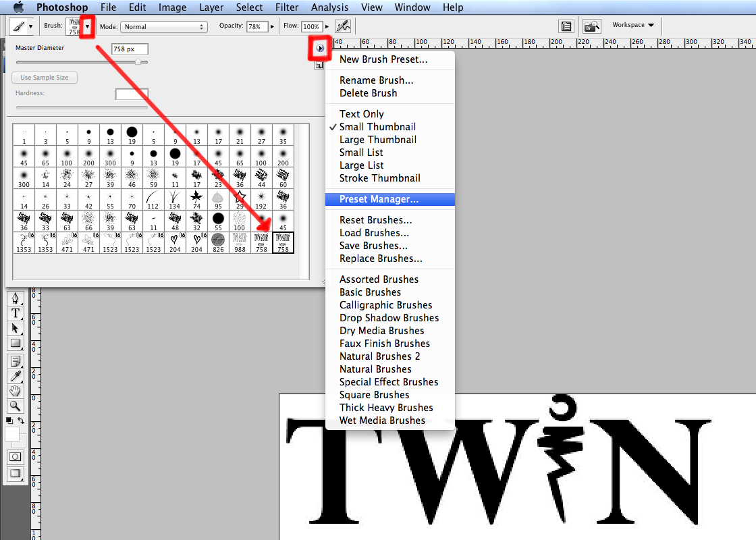Pick the leaf brush 95

(219, 199)
